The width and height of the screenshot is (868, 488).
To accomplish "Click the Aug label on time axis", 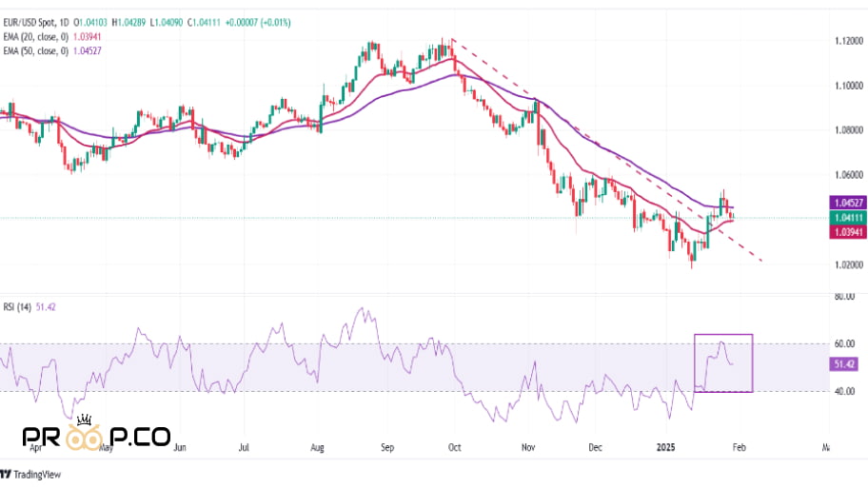I will pyautogui.click(x=317, y=448).
